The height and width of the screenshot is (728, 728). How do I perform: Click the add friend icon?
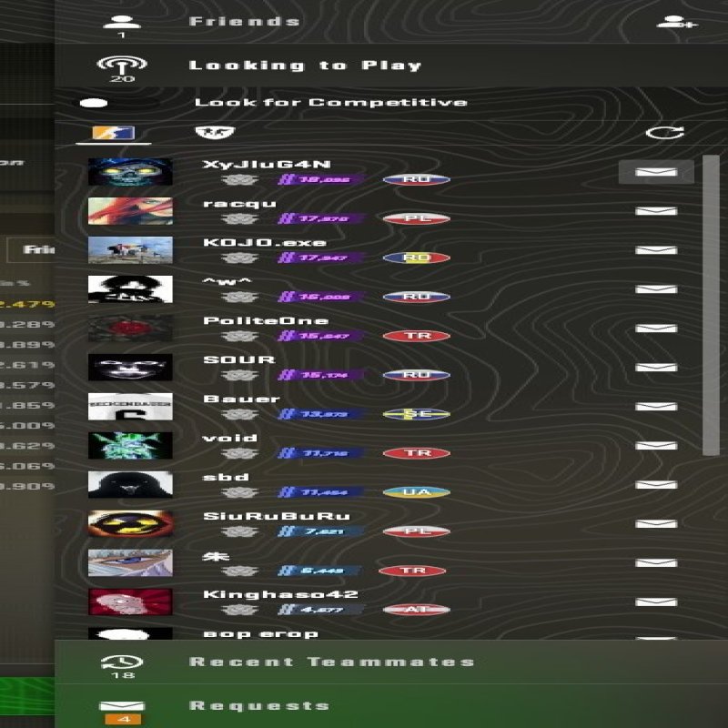[x=676, y=23]
